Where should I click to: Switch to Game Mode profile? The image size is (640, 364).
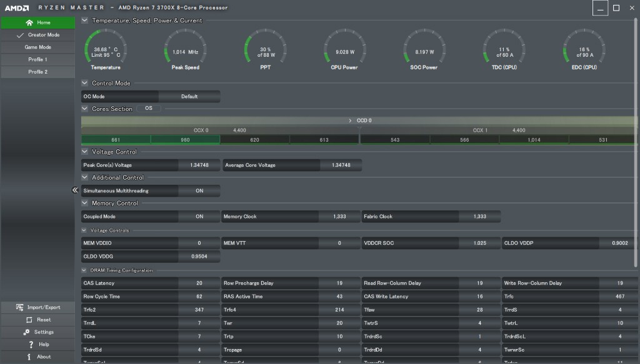(x=37, y=47)
